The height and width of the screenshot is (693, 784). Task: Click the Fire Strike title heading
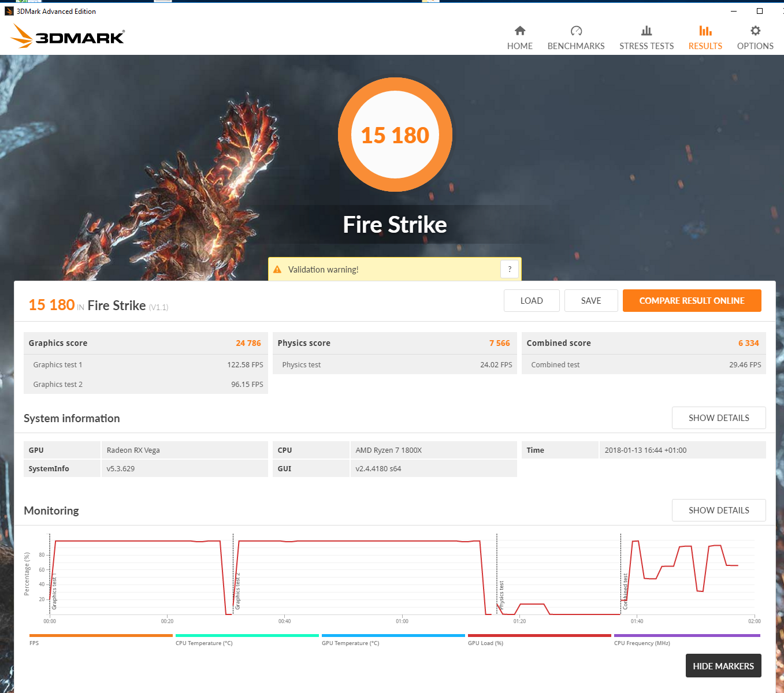(395, 225)
